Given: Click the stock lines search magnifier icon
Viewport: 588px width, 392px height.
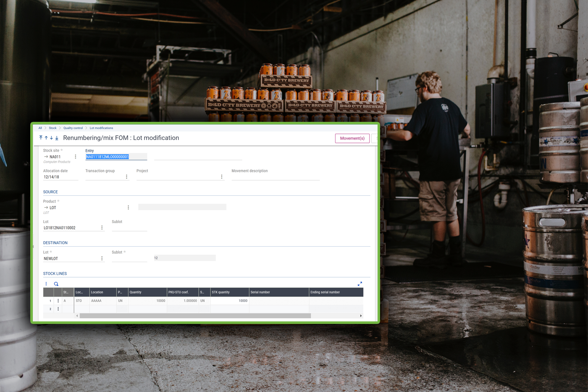Looking at the screenshot, I should [56, 284].
